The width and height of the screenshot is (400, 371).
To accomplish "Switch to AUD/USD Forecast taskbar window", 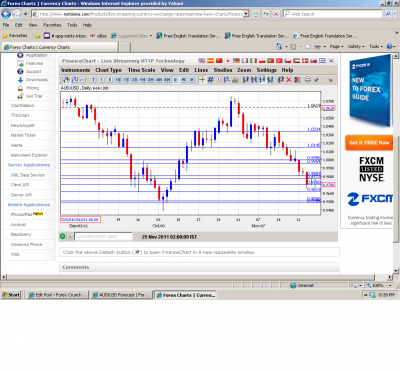I will click(121, 295).
